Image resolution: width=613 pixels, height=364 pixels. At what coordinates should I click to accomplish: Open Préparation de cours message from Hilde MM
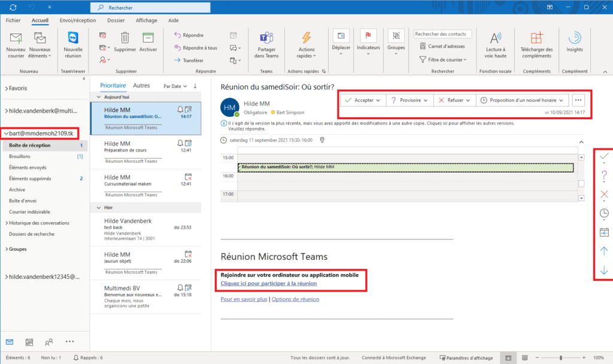(x=146, y=153)
